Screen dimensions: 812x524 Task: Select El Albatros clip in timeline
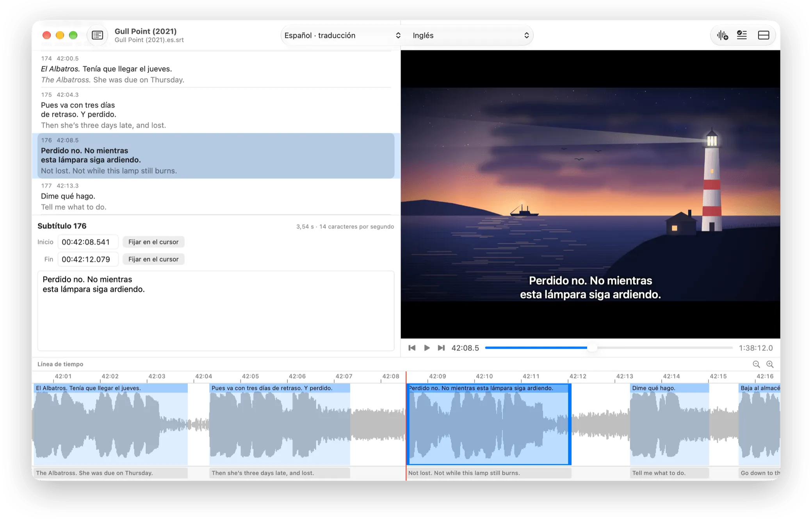point(110,424)
